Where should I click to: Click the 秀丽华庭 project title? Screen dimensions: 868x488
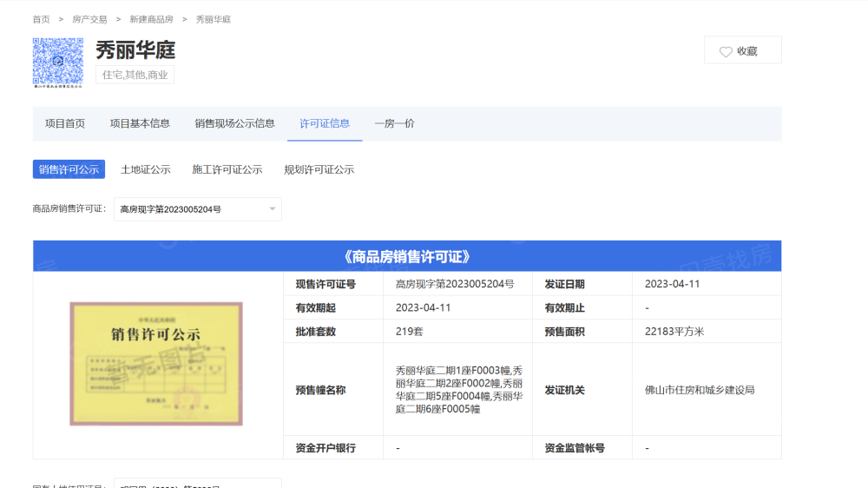pos(135,50)
